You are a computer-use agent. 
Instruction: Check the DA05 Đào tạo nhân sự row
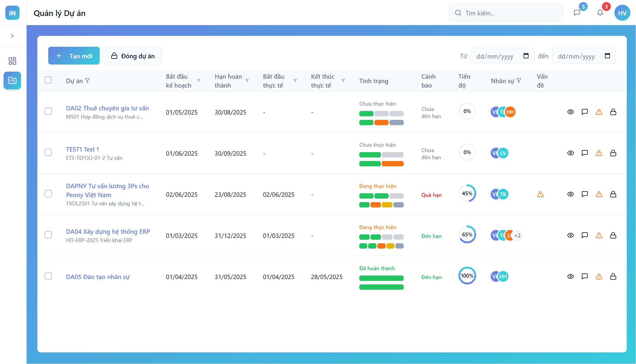pyautogui.click(x=48, y=276)
